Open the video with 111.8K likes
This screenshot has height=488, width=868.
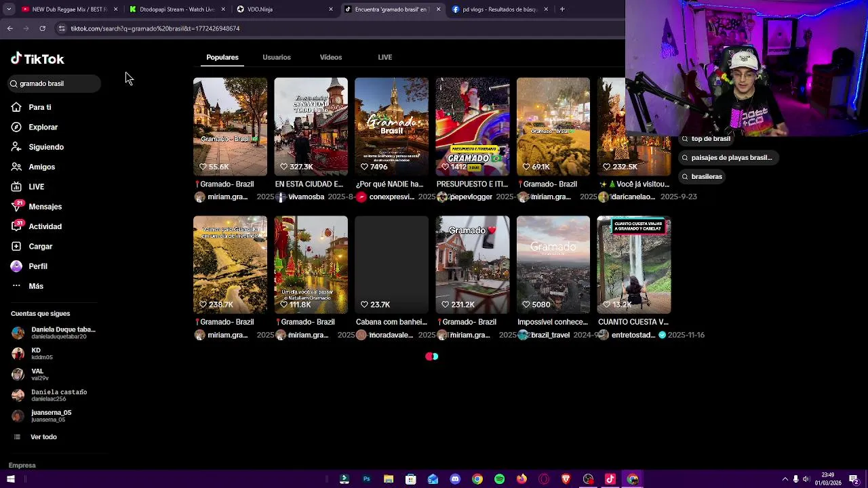tap(311, 264)
